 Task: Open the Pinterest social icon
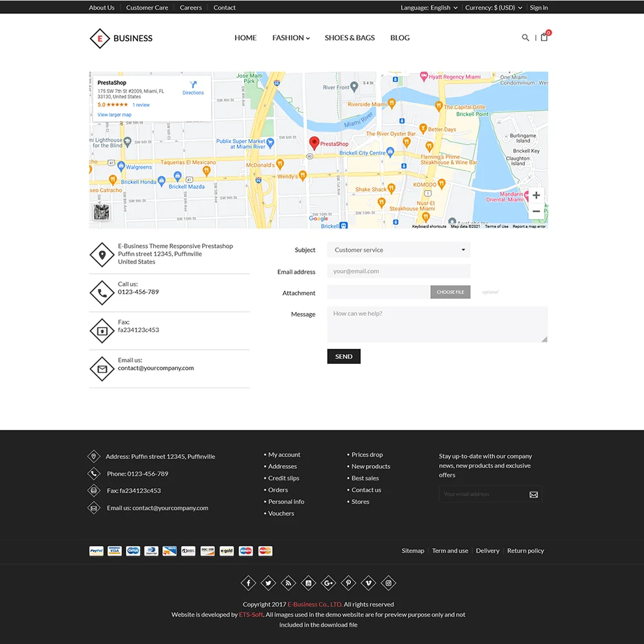coord(348,583)
